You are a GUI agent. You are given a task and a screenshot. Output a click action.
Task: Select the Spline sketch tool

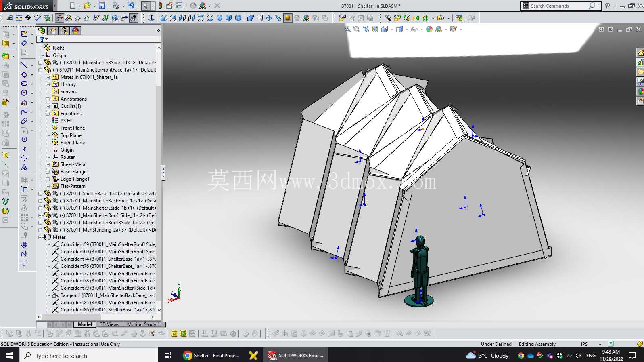click(24, 112)
